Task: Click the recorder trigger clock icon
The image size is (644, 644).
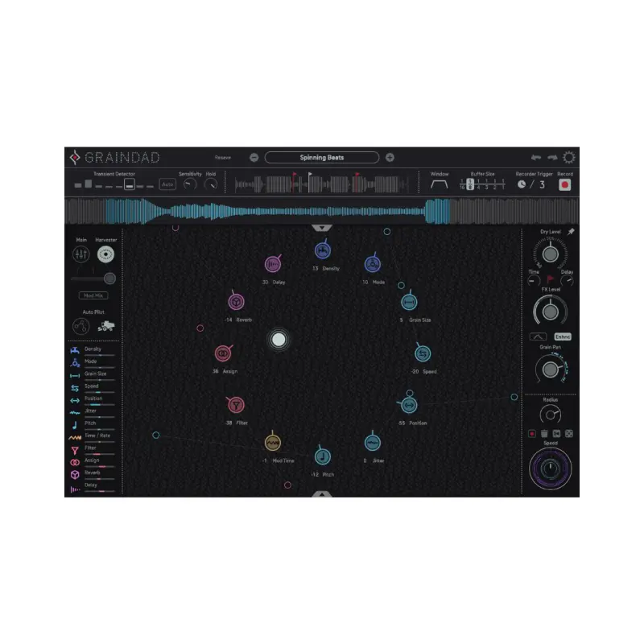Action: pyautogui.click(x=522, y=184)
